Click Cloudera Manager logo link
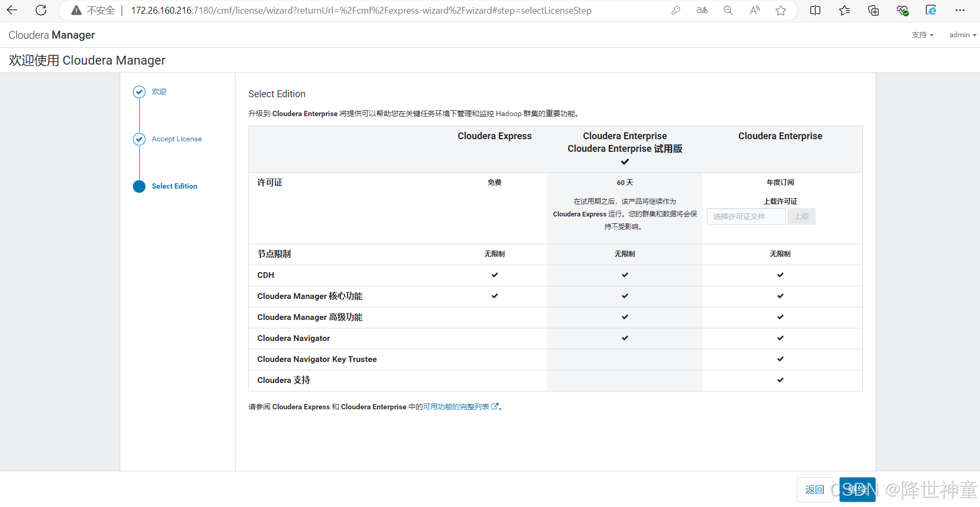This screenshot has height=507, width=980. [51, 35]
